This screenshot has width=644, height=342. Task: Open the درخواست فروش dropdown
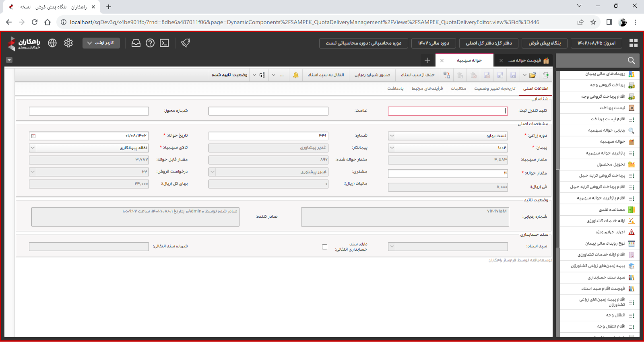click(x=33, y=172)
